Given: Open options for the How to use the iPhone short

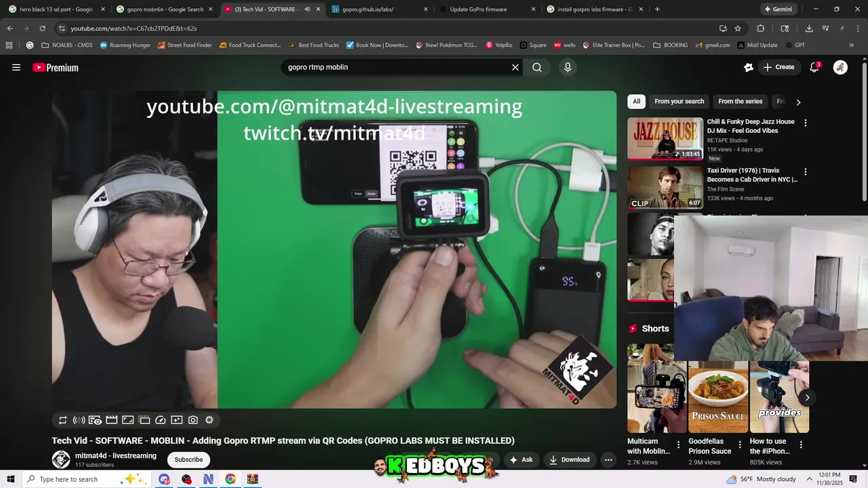Looking at the screenshot, I should tap(801, 445).
